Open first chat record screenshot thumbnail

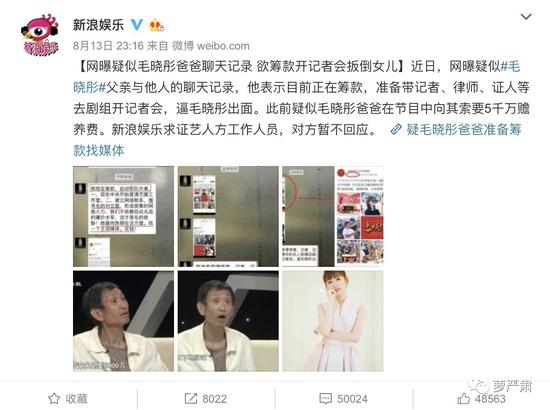click(x=123, y=216)
